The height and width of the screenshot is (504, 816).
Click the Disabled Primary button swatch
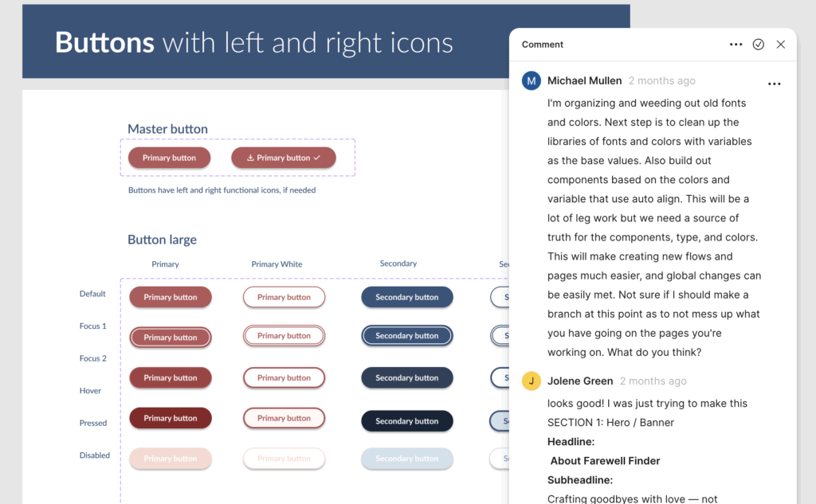click(x=170, y=459)
